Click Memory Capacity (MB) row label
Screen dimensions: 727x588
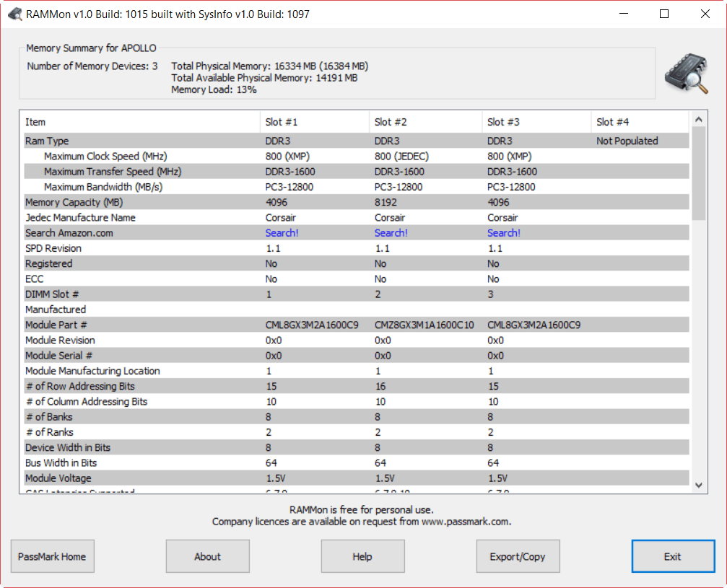click(x=74, y=202)
